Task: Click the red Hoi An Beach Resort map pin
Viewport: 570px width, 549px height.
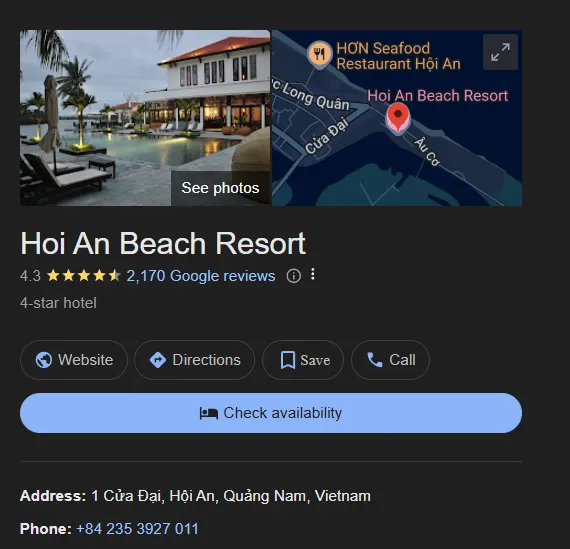Action: tap(398, 118)
